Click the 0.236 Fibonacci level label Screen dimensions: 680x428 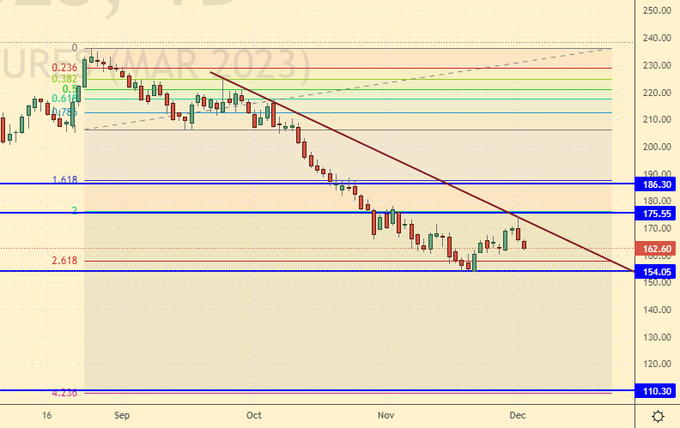65,68
